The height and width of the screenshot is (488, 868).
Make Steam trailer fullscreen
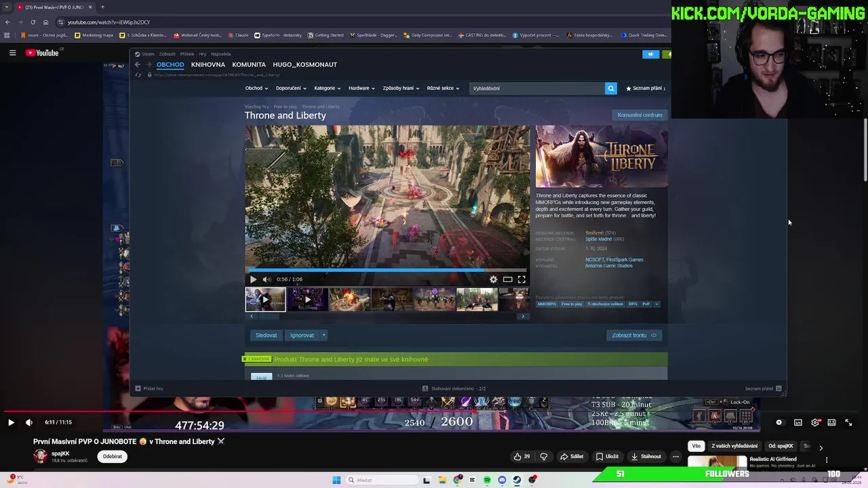click(x=521, y=279)
